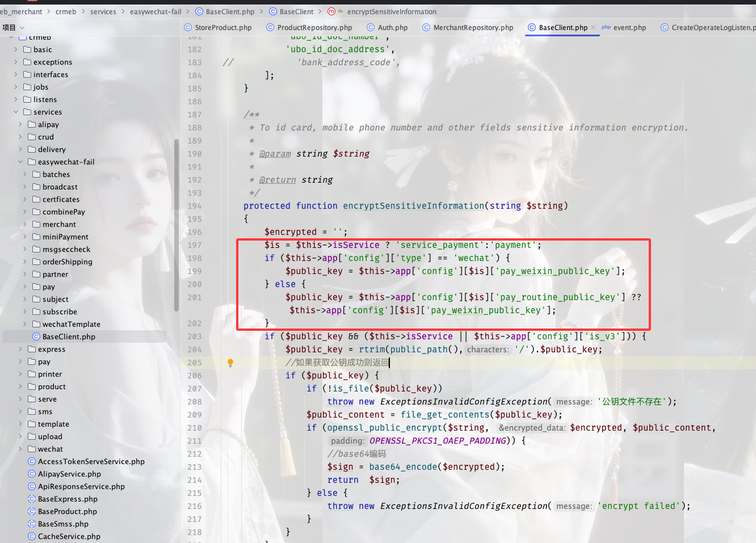Click the BaseSmss.php file icon
Image resolution: width=756 pixels, height=543 pixels.
32,524
